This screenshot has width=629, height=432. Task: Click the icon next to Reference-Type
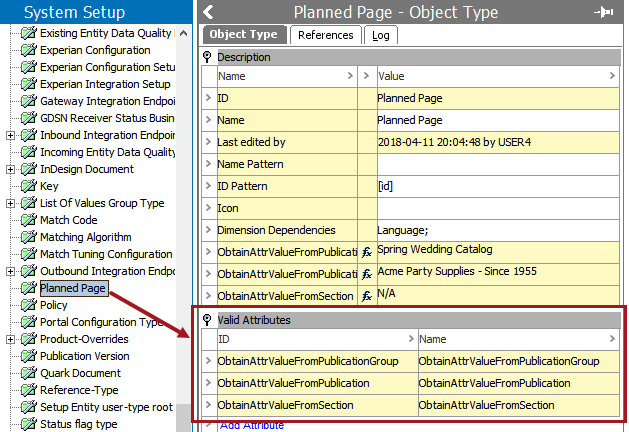(x=29, y=390)
